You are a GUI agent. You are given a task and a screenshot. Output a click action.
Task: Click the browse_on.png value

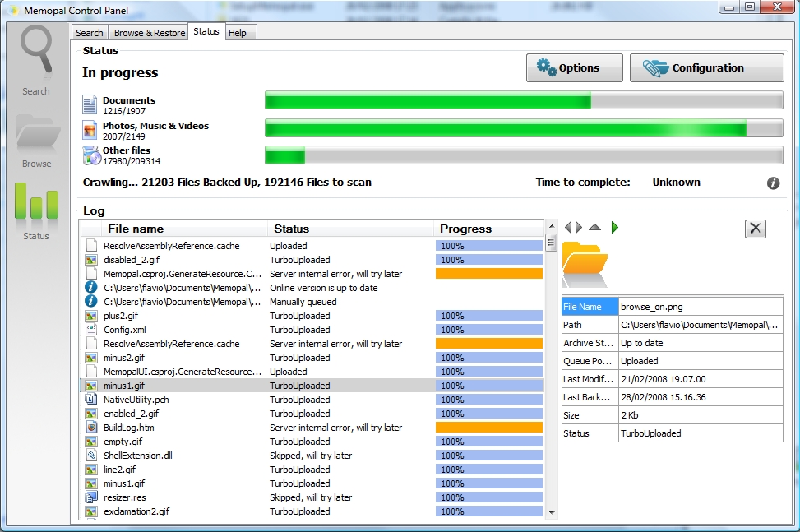(x=701, y=307)
